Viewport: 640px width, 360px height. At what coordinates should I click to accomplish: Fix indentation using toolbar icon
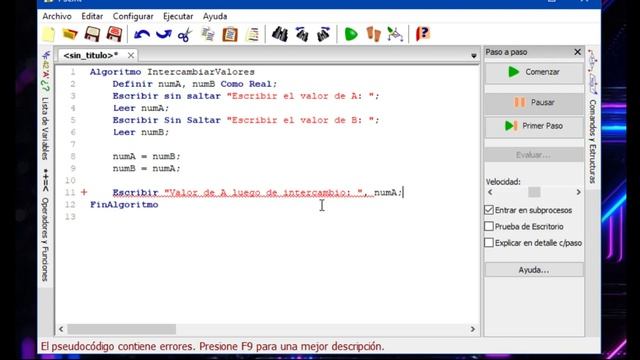point(253,34)
